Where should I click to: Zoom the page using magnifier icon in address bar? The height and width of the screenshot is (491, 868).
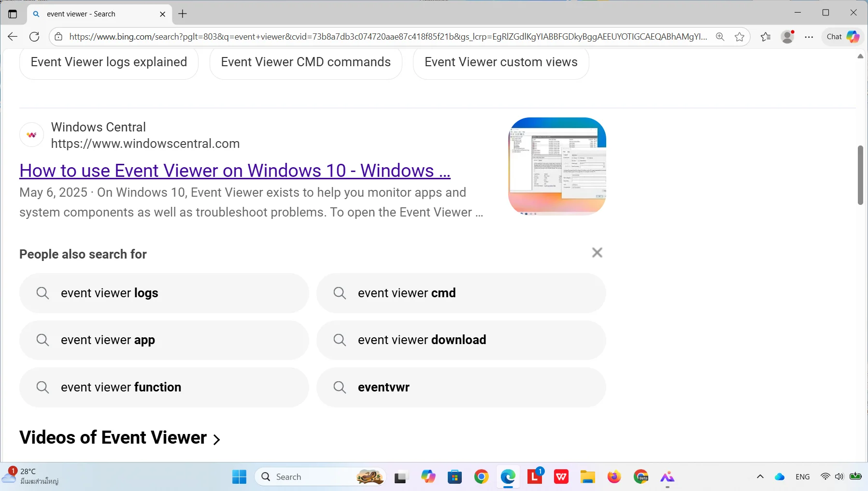719,36
